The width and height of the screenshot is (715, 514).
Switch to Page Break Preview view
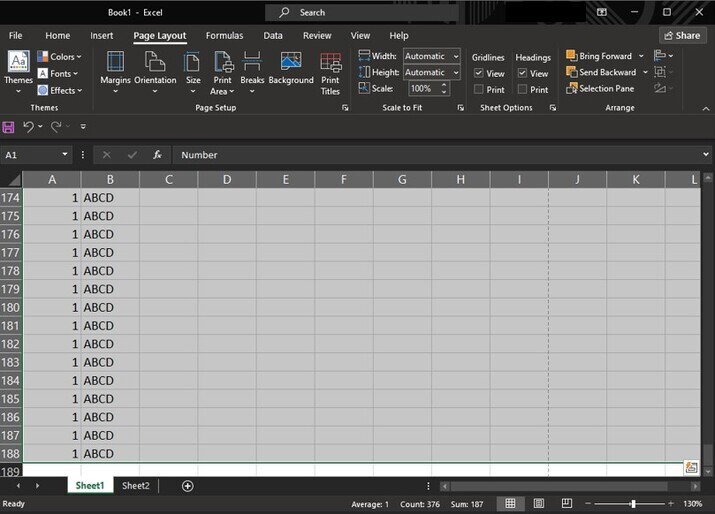[x=565, y=503]
